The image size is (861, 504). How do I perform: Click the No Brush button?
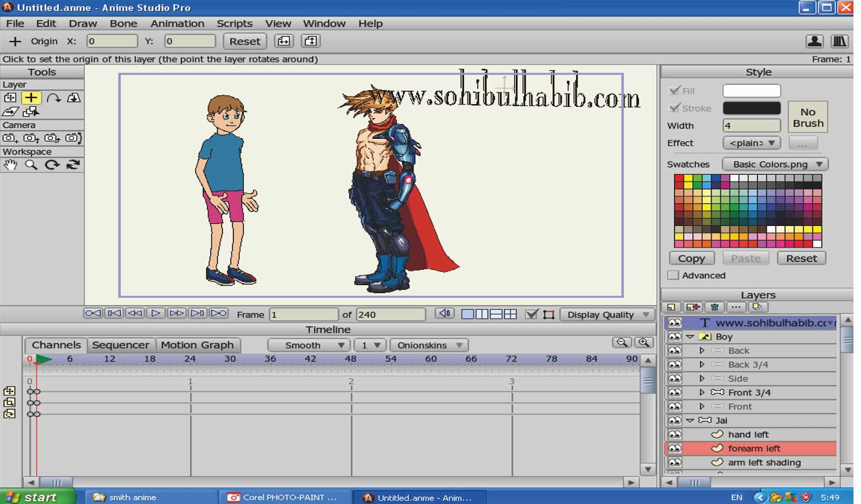808,117
